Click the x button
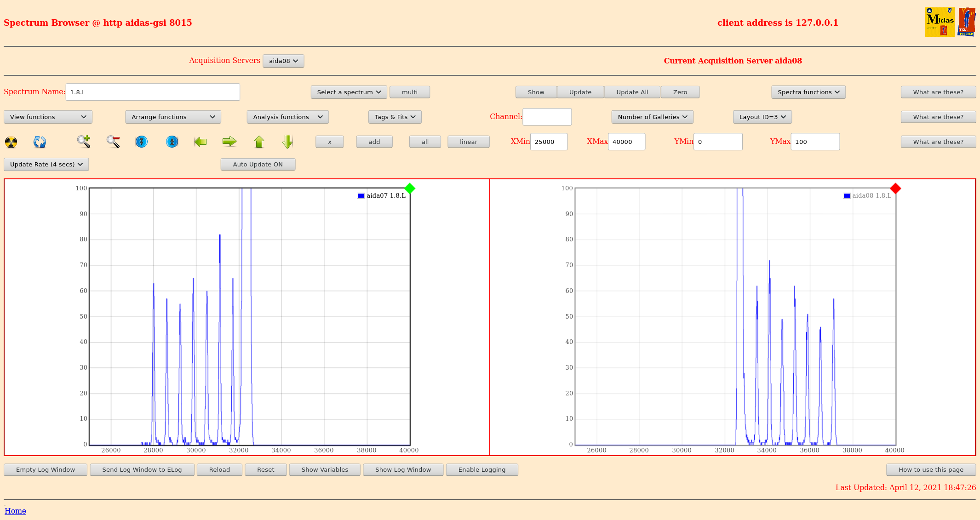This screenshot has width=980, height=520. coord(330,142)
